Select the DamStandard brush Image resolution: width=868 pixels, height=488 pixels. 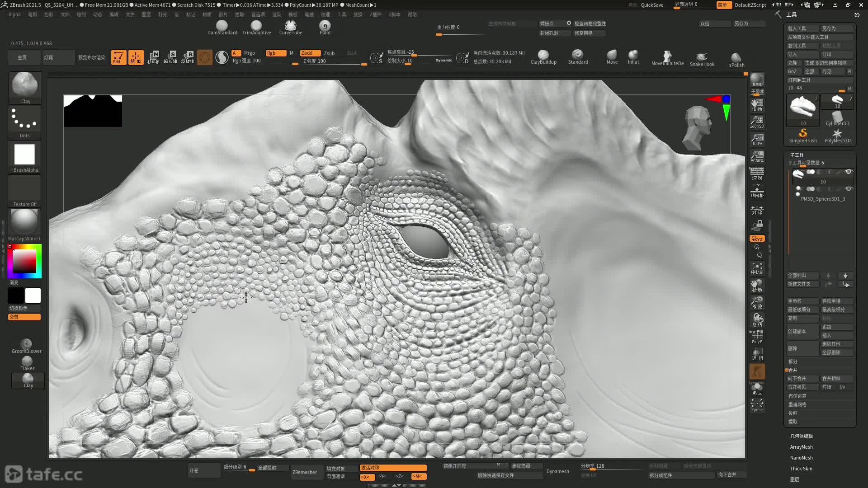click(222, 28)
